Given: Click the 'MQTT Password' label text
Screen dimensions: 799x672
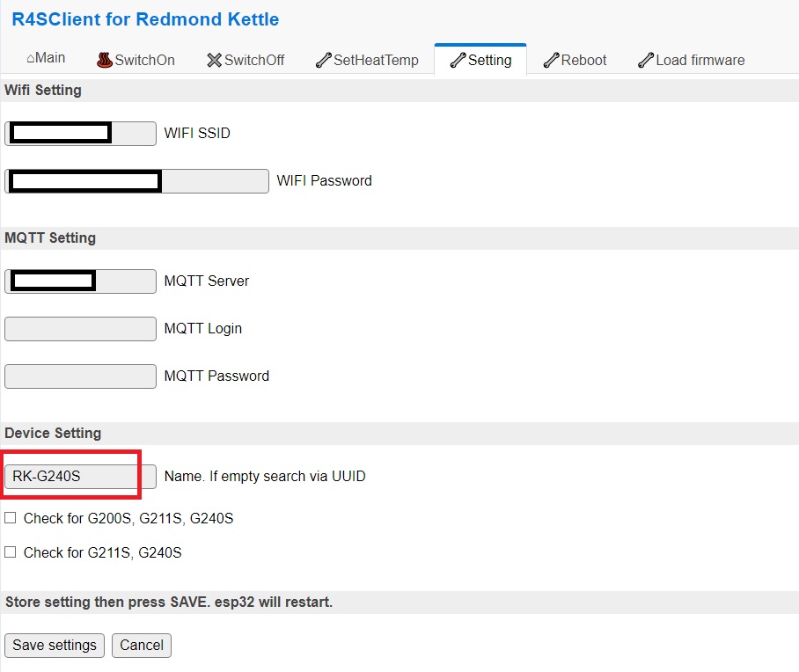Looking at the screenshot, I should pyautogui.click(x=216, y=376).
